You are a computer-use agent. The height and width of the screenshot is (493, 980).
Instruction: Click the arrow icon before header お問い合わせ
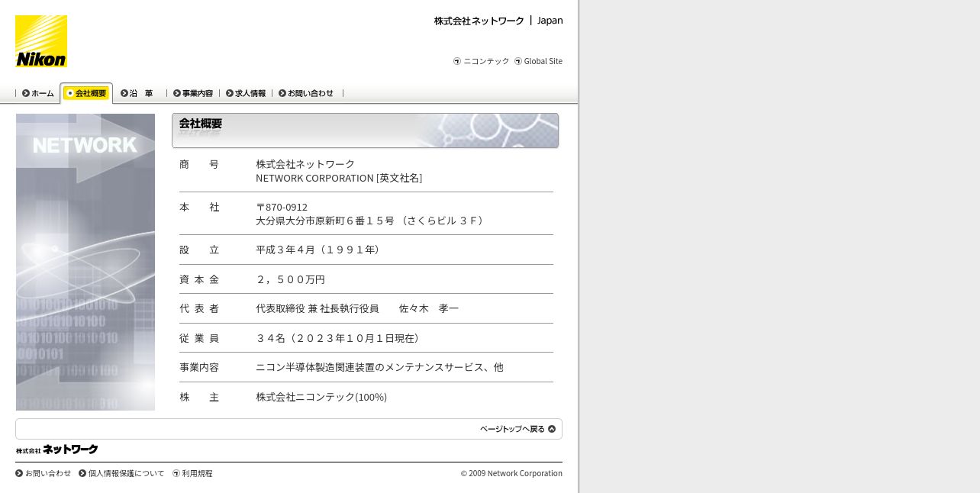coord(282,93)
